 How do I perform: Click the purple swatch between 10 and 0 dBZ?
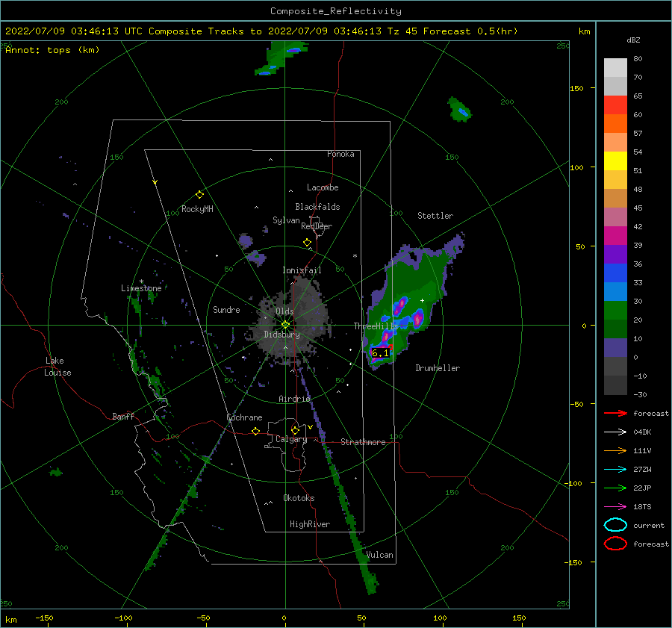tap(615, 348)
